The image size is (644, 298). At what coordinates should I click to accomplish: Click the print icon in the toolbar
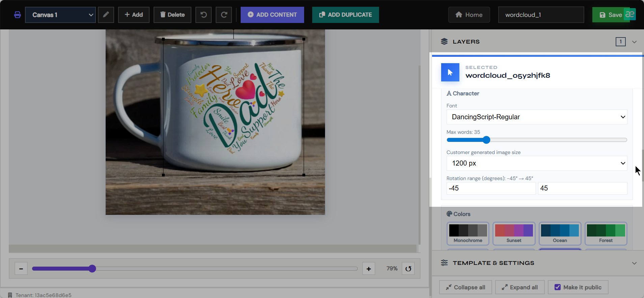(x=18, y=15)
